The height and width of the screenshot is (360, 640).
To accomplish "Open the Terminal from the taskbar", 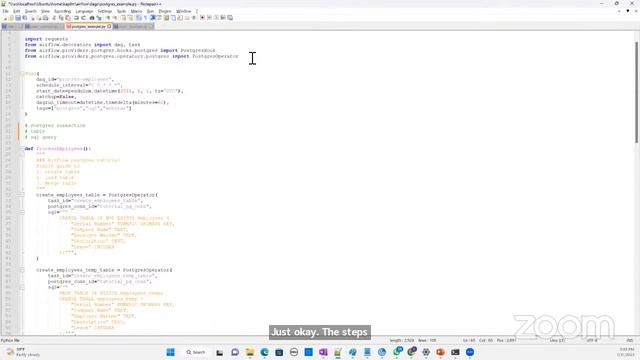I will 455,352.
